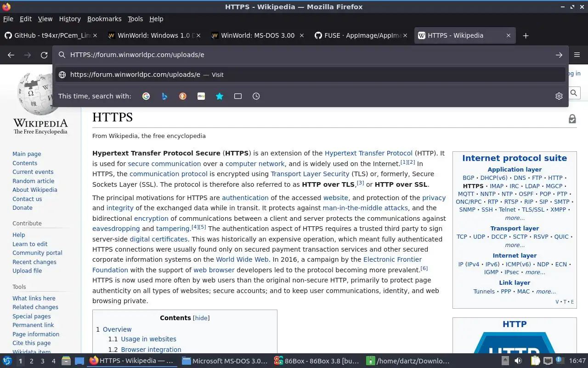
Task: Open 'What links here' tool link
Action: [x=34, y=298]
